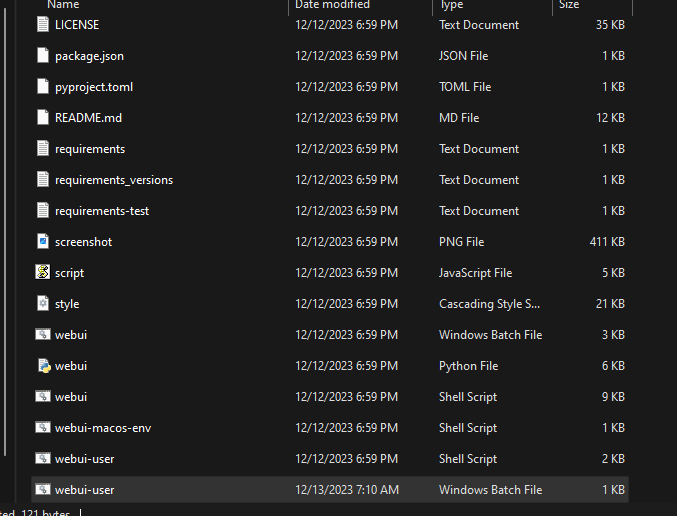Screen dimensions: 677x516
Task: Click the 3 KB size cell
Action: 614,335
